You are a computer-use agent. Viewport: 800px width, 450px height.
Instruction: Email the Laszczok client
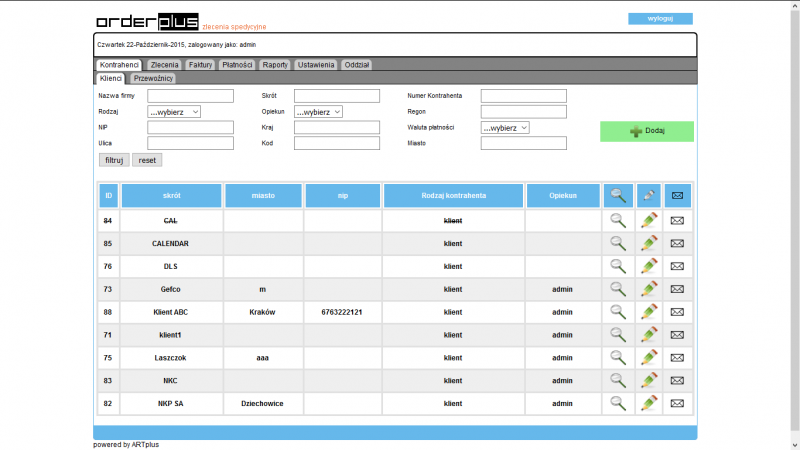pos(677,358)
